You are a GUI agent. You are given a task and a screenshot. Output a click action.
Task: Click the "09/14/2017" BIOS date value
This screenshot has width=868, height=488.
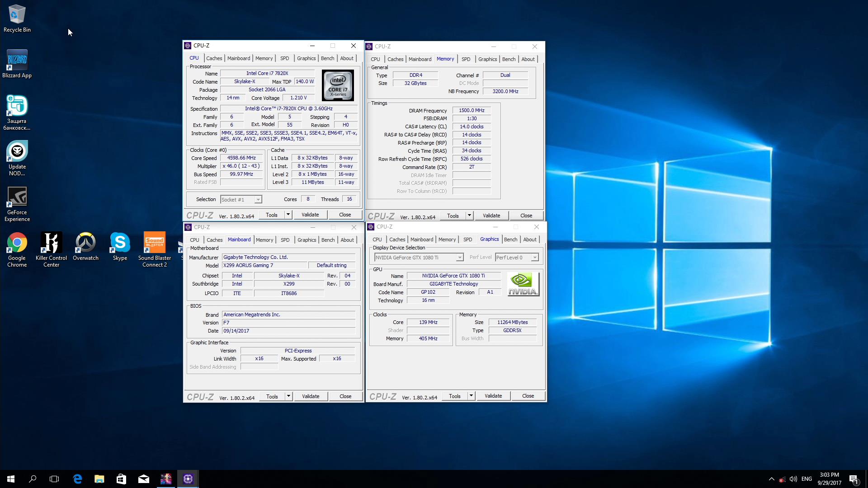tap(288, 331)
